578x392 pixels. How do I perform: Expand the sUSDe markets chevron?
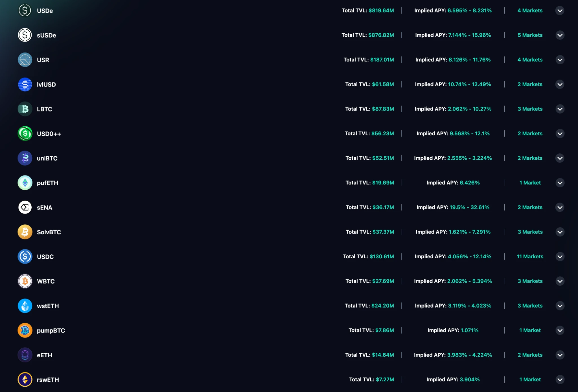(560, 35)
